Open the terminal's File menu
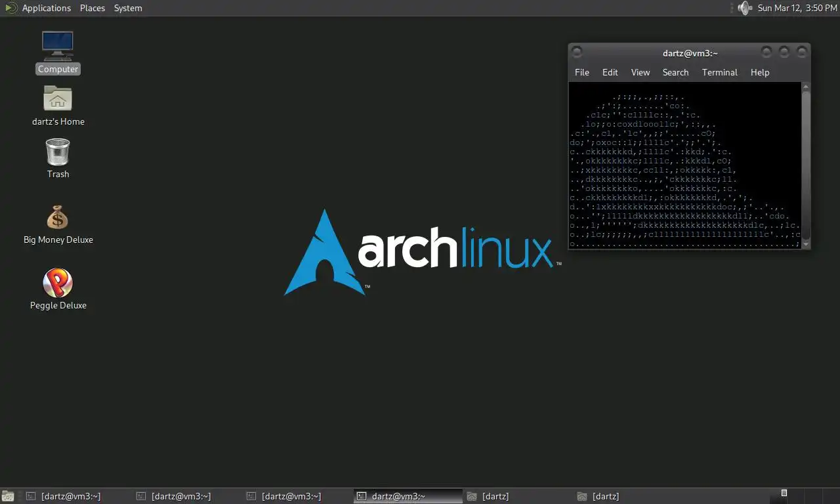Image resolution: width=840 pixels, height=504 pixels. [x=582, y=72]
